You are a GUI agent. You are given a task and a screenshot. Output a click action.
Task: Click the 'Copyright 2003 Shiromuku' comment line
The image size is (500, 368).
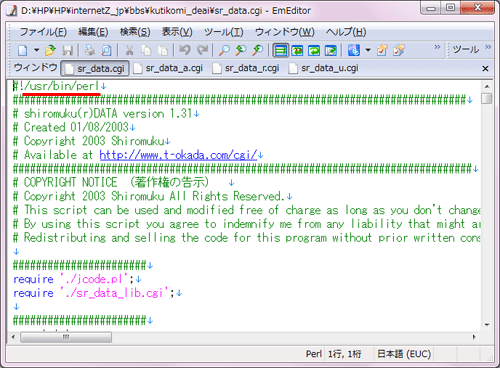88,141
